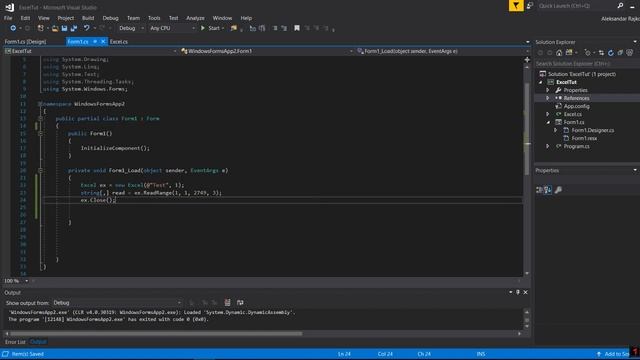Click the Open File folder icon
The image size is (640, 360).
click(55, 28)
